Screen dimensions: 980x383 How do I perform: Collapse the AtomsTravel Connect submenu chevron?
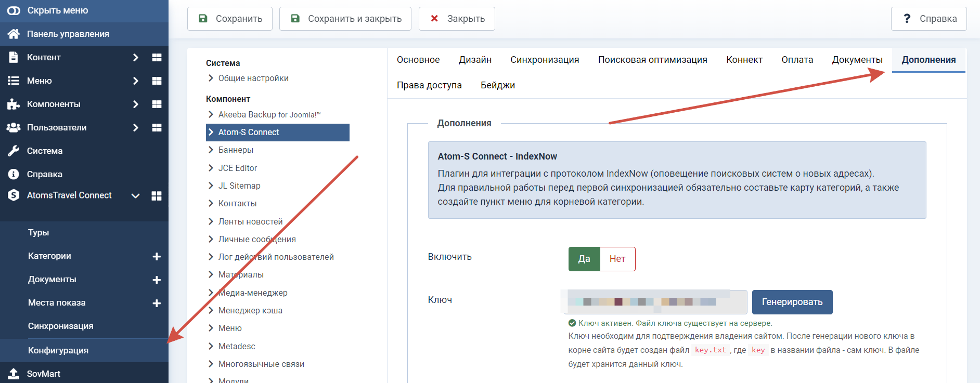(135, 195)
